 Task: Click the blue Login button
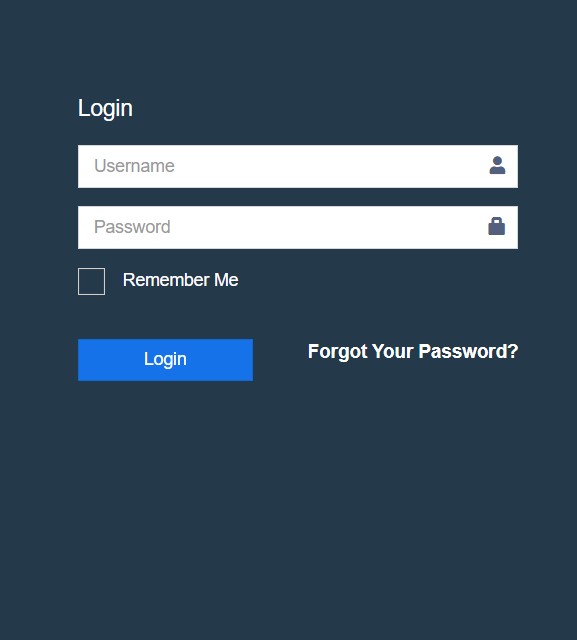[165, 360]
